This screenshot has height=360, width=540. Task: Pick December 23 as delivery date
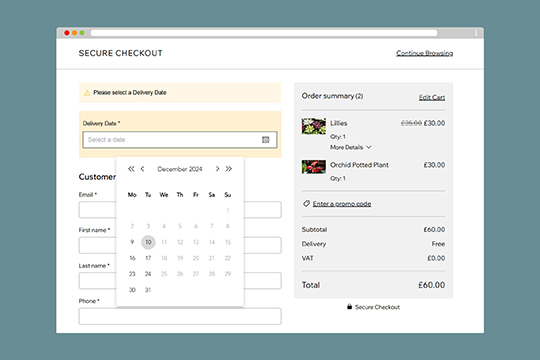click(132, 274)
